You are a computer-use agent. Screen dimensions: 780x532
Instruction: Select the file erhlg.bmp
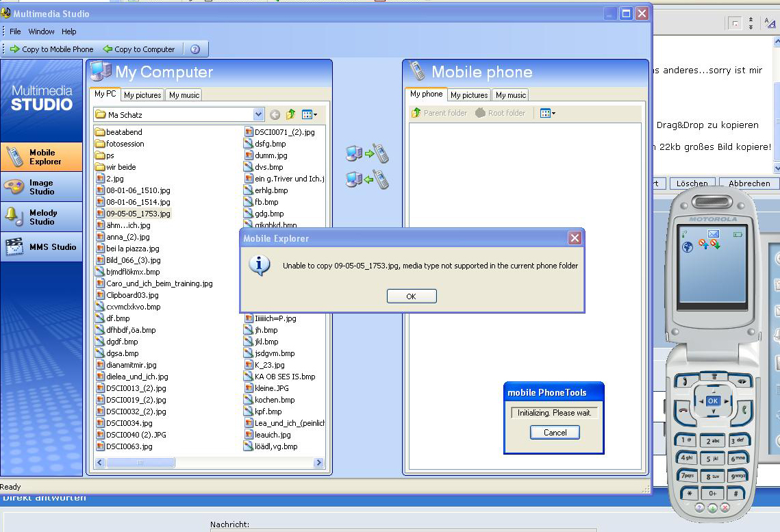(266, 190)
